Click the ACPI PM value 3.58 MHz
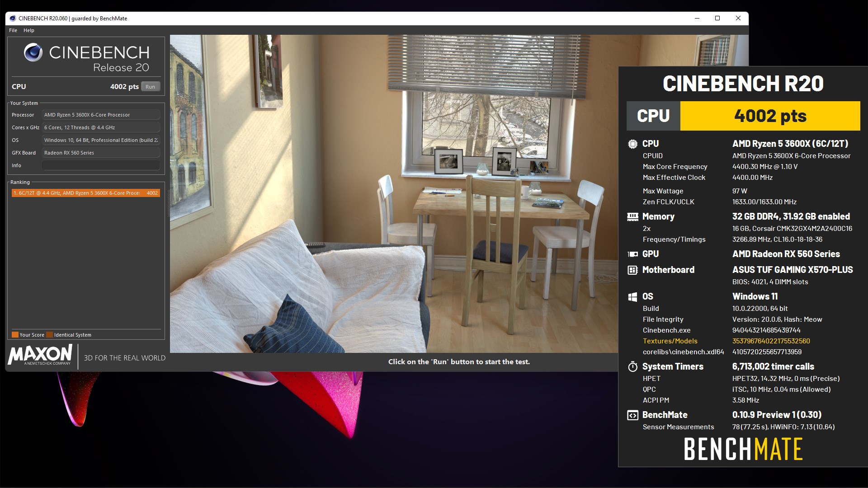Viewport: 868px width, 488px height. click(x=745, y=400)
